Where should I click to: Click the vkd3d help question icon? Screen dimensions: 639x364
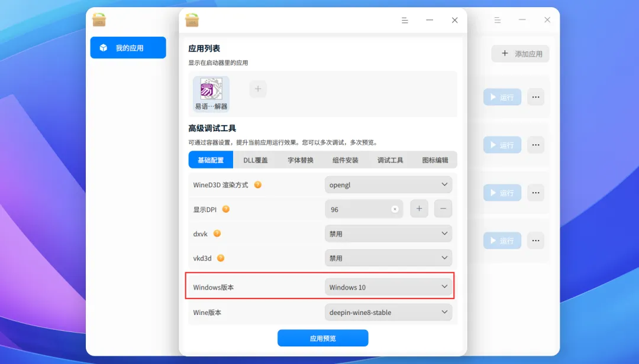221,258
